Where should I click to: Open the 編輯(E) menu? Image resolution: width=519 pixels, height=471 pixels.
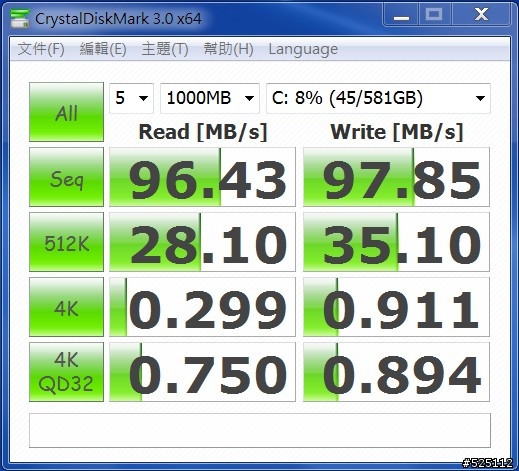[x=103, y=49]
